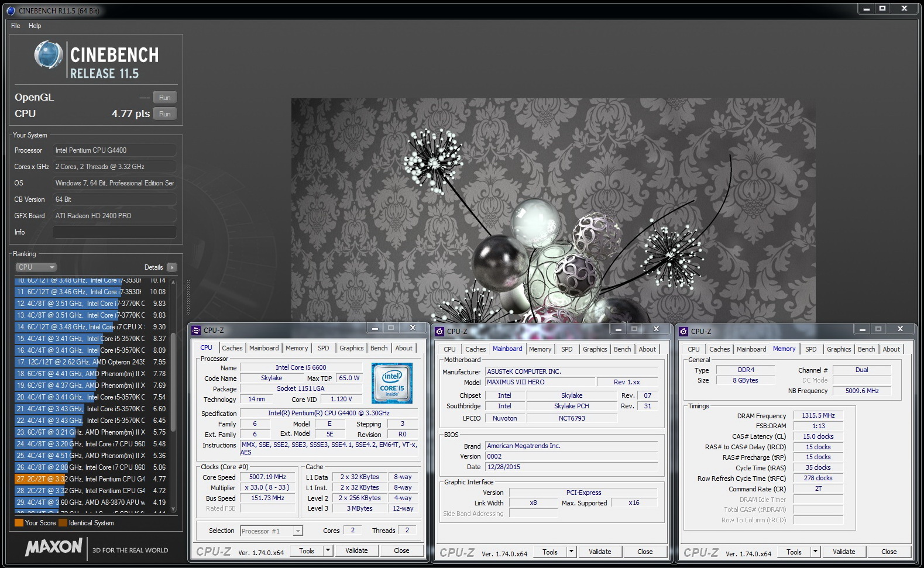Click Close button in Mainboard CPU-Z window
The image size is (924, 568).
pyautogui.click(x=645, y=552)
